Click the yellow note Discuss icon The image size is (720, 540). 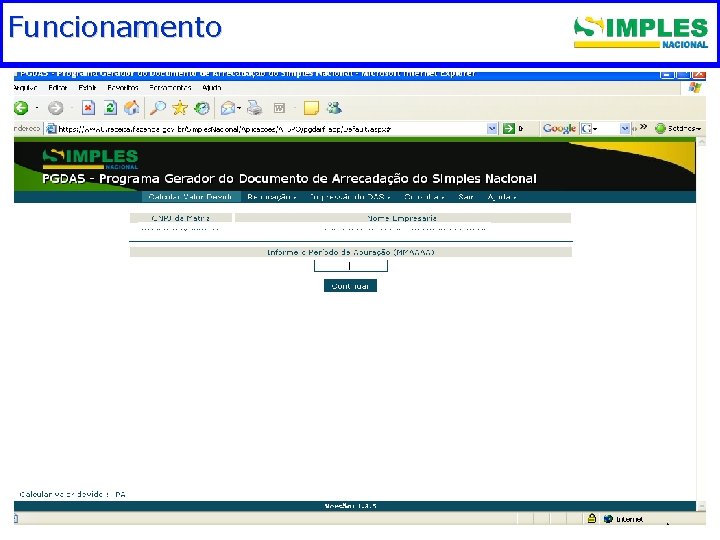coord(311,108)
